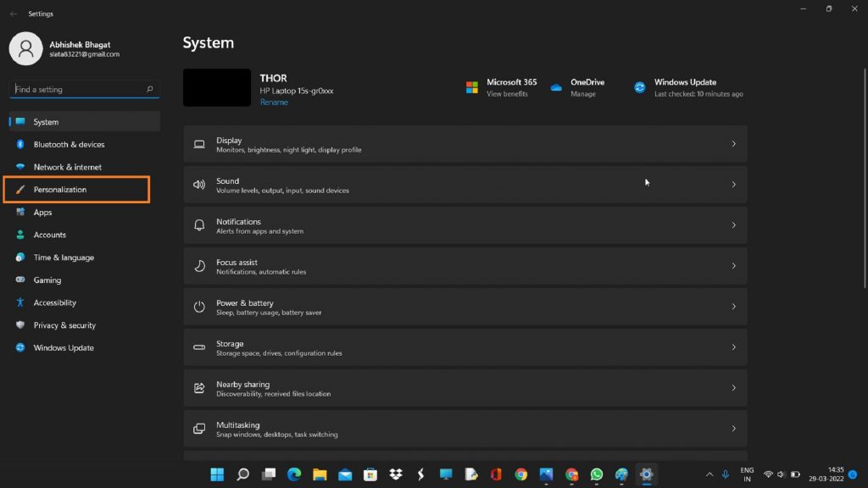
Task: Show hidden system tray icons
Action: (709, 474)
